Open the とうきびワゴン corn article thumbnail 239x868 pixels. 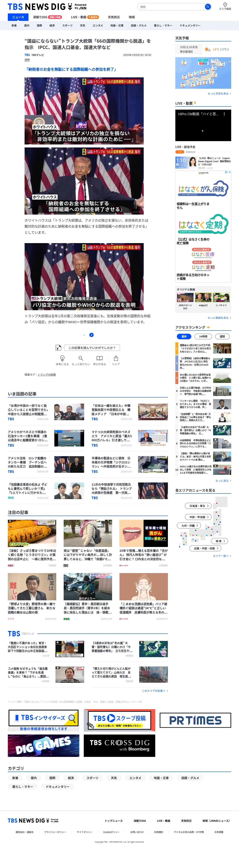(x=32, y=533)
